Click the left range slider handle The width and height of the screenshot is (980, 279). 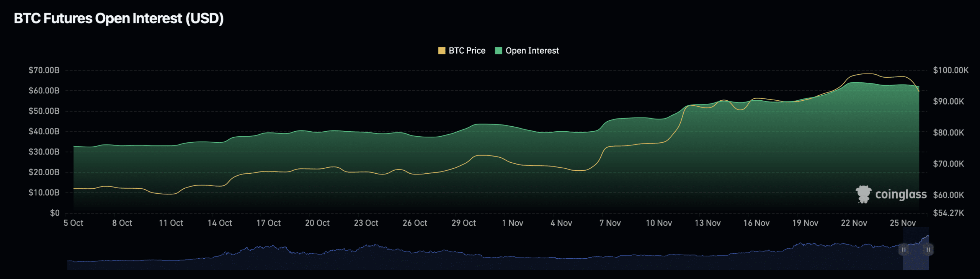click(903, 250)
